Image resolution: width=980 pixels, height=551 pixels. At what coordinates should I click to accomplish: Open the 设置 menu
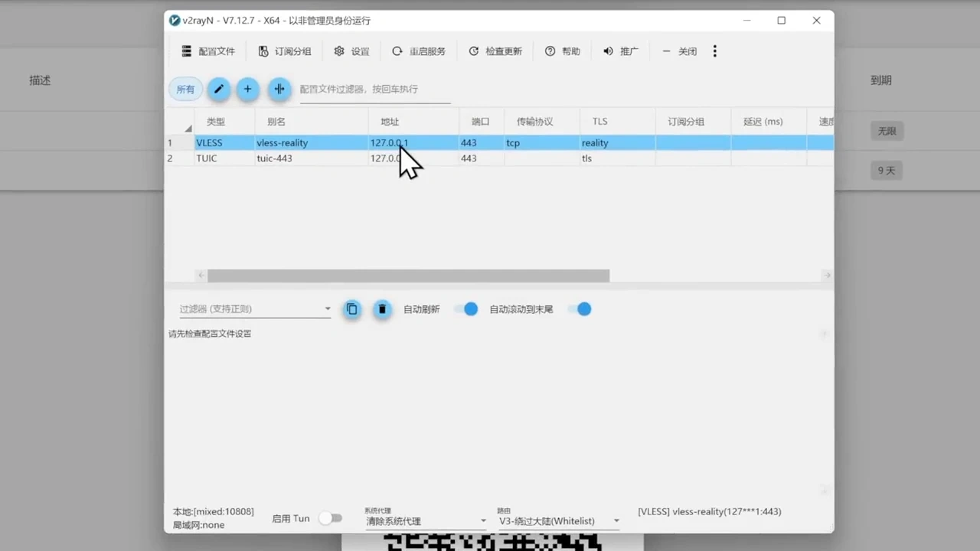(351, 51)
